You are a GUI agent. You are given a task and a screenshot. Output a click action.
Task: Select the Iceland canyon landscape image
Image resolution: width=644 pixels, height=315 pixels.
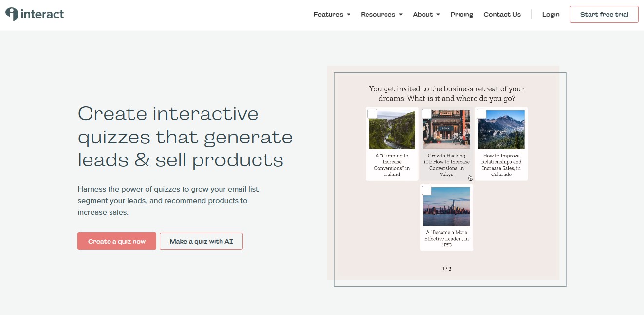[x=392, y=130]
